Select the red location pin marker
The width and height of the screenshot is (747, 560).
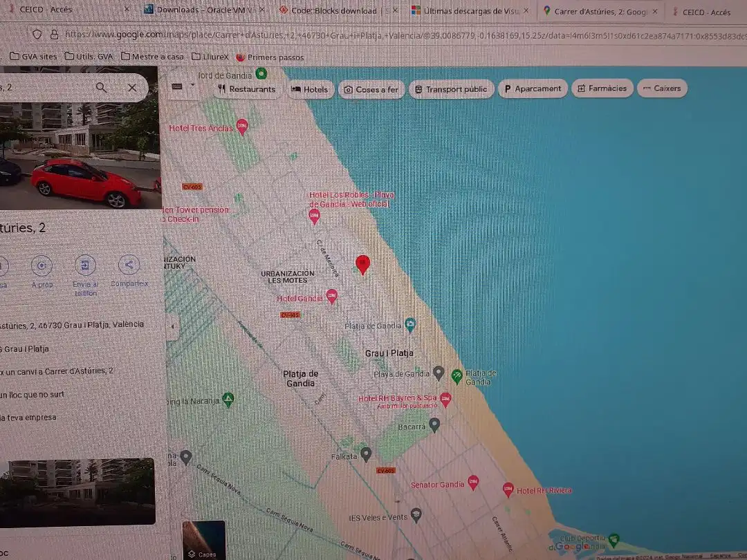click(x=362, y=265)
